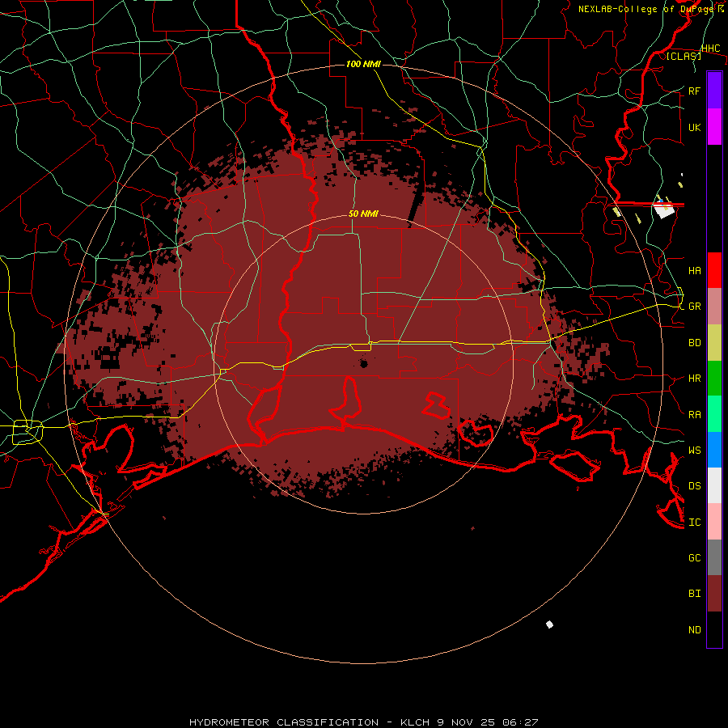This screenshot has height=728, width=728.
Task: Click the RA legend label
Action: (x=694, y=414)
